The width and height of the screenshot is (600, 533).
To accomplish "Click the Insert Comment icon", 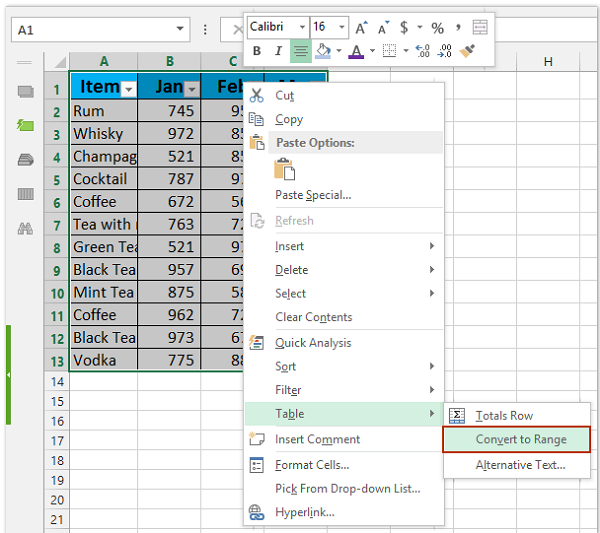I will [x=256, y=438].
